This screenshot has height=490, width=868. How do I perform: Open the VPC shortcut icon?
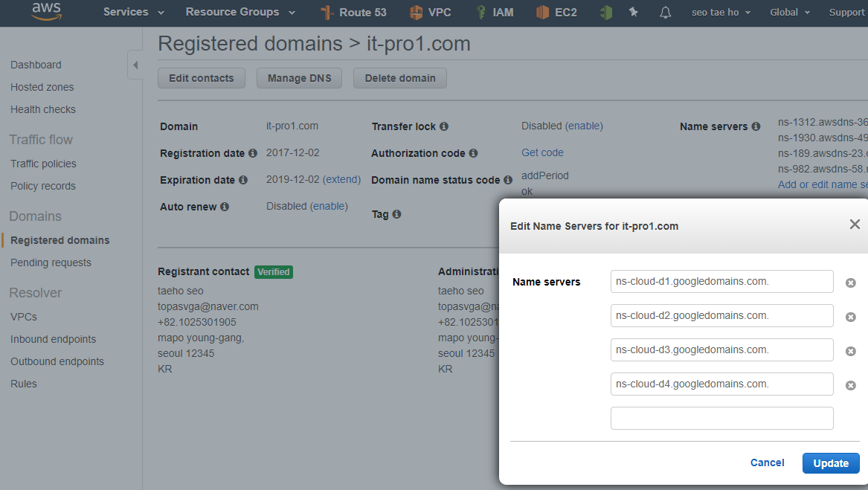coord(416,12)
